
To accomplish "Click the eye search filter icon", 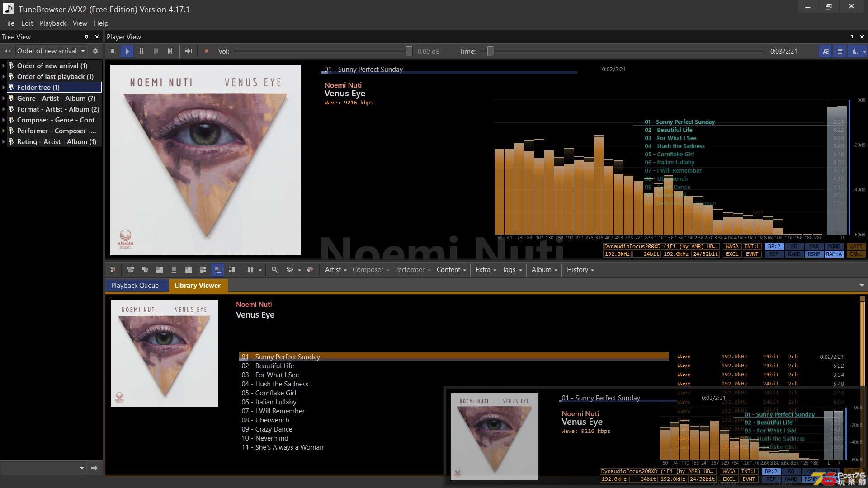I will tap(290, 270).
